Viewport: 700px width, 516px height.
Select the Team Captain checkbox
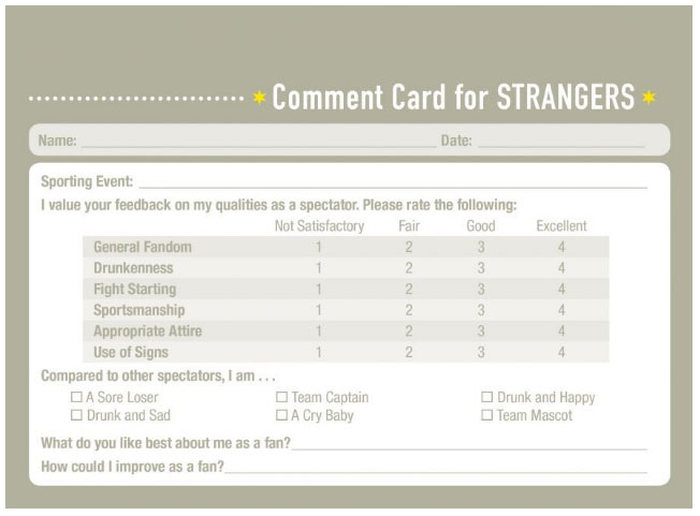(282, 397)
